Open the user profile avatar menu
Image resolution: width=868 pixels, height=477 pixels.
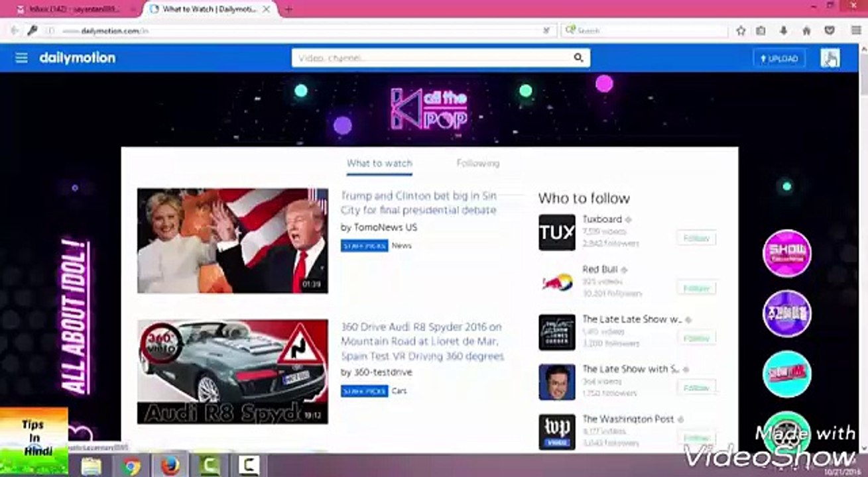click(830, 58)
